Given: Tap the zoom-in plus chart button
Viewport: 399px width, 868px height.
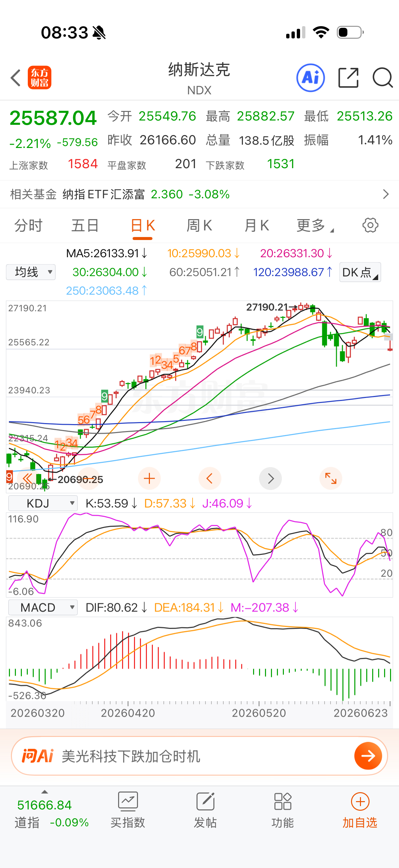Looking at the screenshot, I should click(x=149, y=478).
